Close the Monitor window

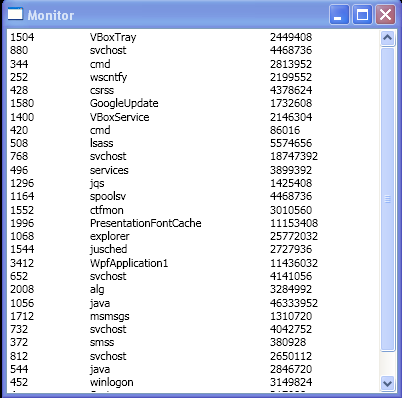[x=385, y=15]
